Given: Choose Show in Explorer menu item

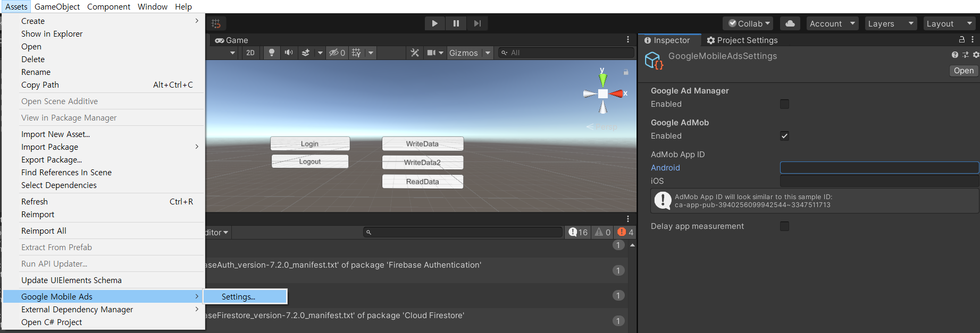Looking at the screenshot, I should pos(104,33).
